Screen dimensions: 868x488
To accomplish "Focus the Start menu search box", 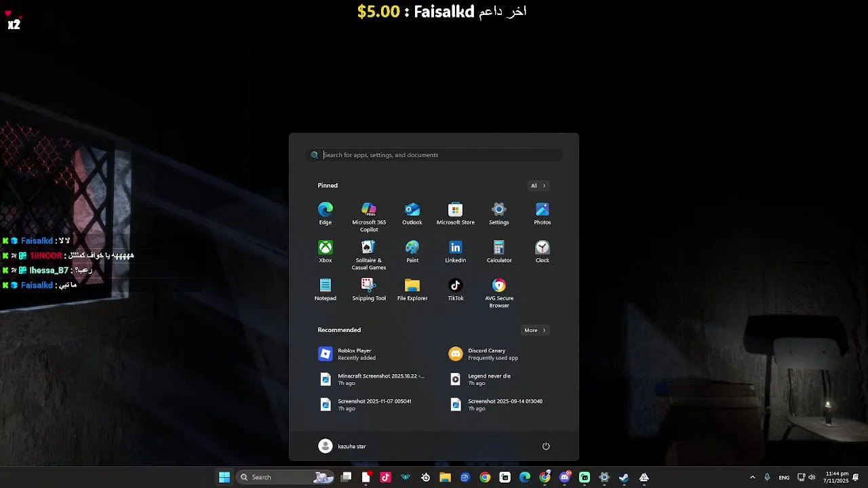I will tap(434, 155).
